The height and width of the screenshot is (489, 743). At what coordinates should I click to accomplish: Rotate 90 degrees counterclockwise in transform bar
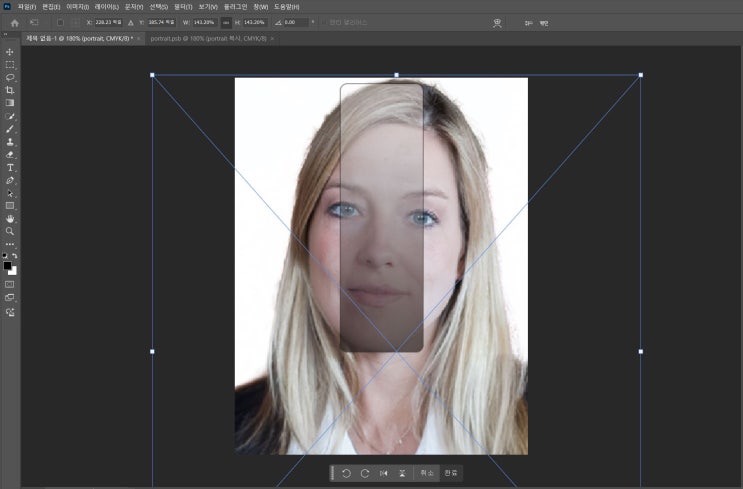coord(346,473)
